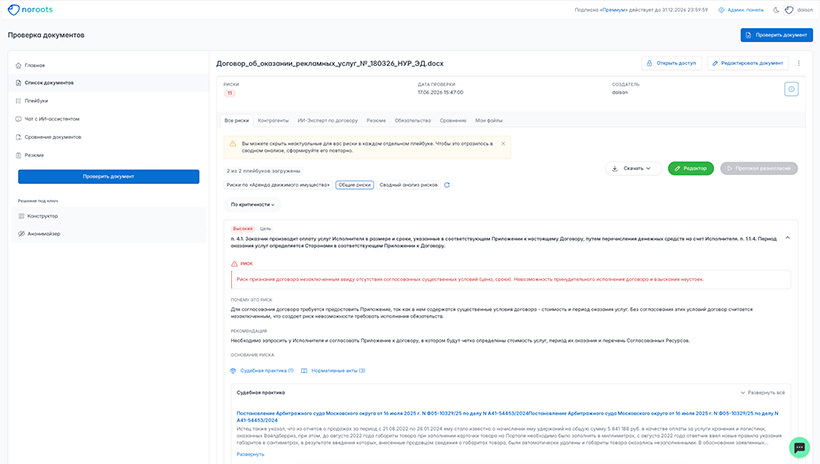The height and width of the screenshot is (464, 820).
Task: Open Список документов in the sidebar
Action: (110, 83)
